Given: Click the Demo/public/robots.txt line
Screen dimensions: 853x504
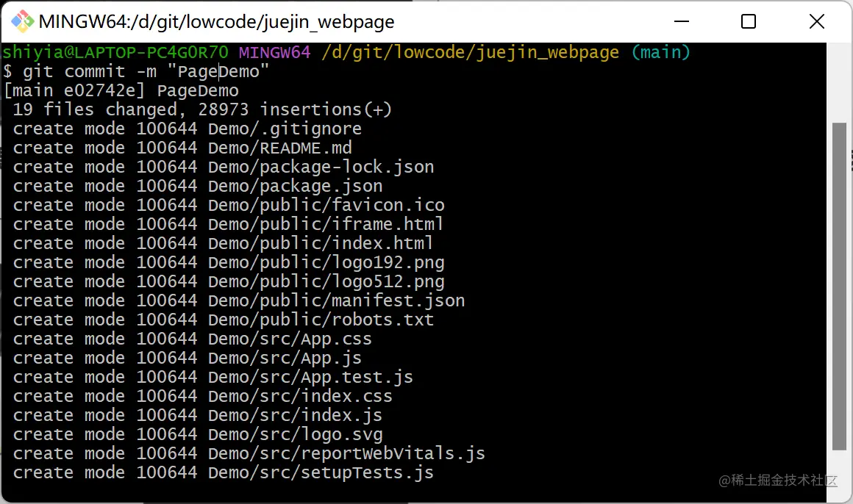Looking at the screenshot, I should pos(224,320).
